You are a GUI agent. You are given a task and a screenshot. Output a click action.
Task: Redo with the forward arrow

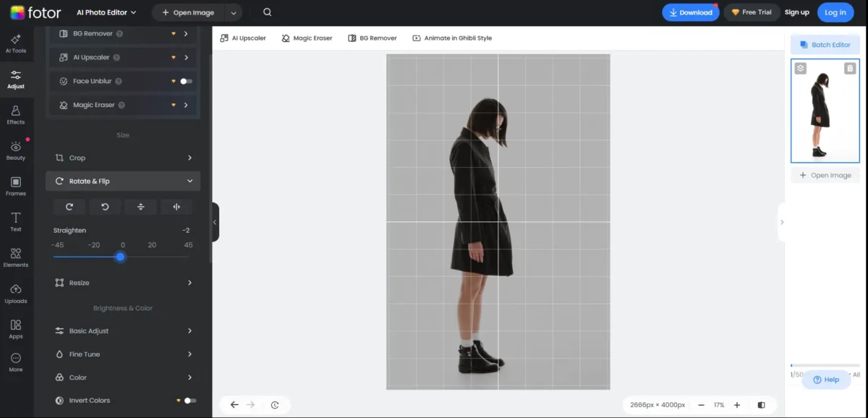(x=251, y=405)
